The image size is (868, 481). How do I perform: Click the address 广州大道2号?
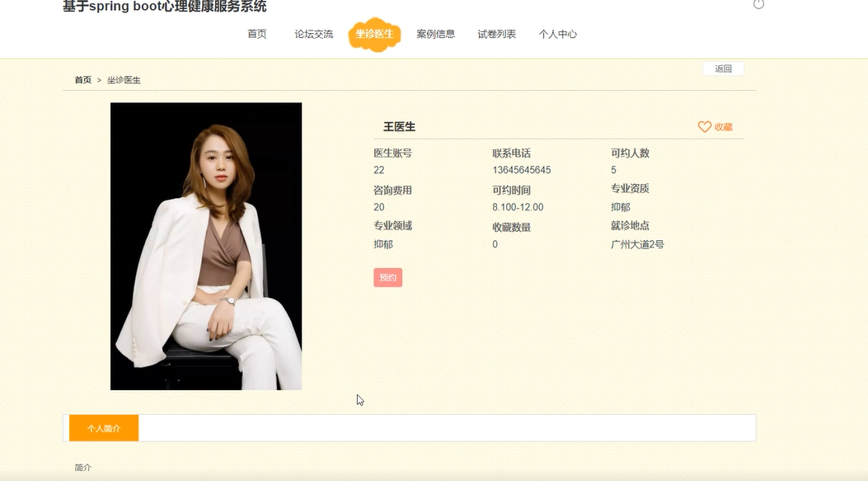(637, 244)
